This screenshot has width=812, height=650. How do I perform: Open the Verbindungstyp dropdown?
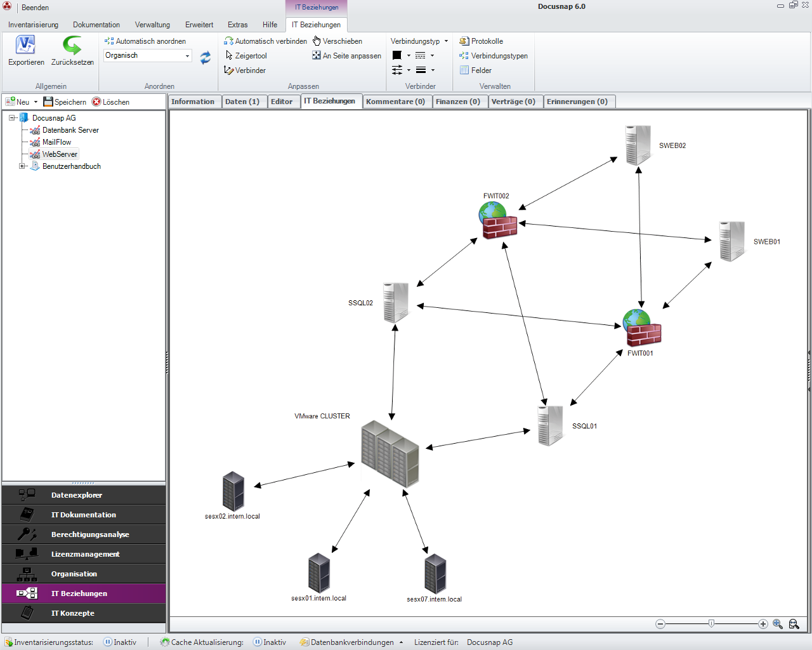(419, 41)
